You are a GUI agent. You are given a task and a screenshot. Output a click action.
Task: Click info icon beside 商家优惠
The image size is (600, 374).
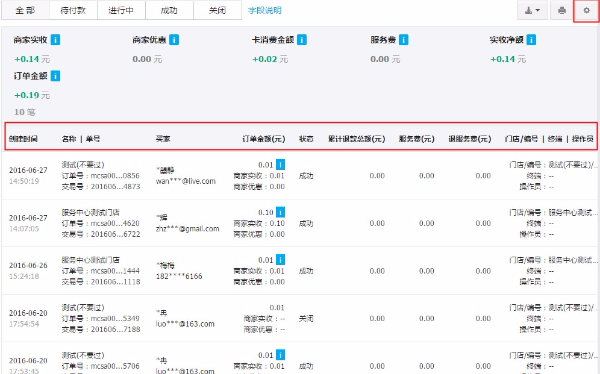pos(174,40)
